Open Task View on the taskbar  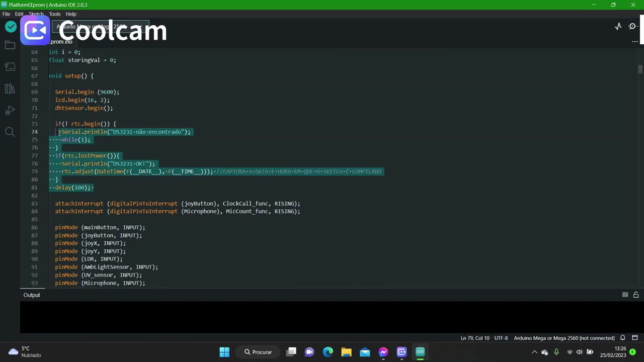tap(291, 352)
